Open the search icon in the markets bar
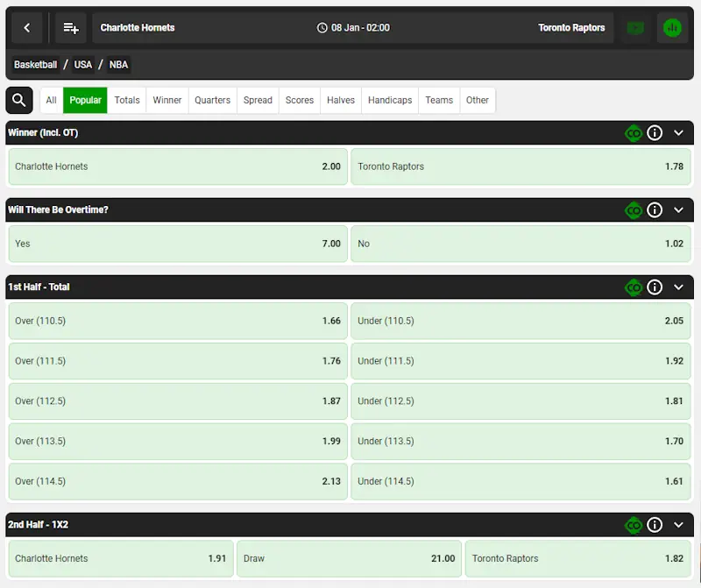The image size is (701, 588). pos(18,100)
